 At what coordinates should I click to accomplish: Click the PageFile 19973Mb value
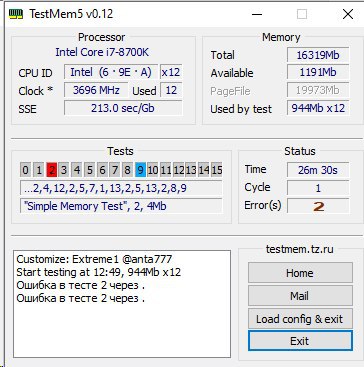[318, 90]
